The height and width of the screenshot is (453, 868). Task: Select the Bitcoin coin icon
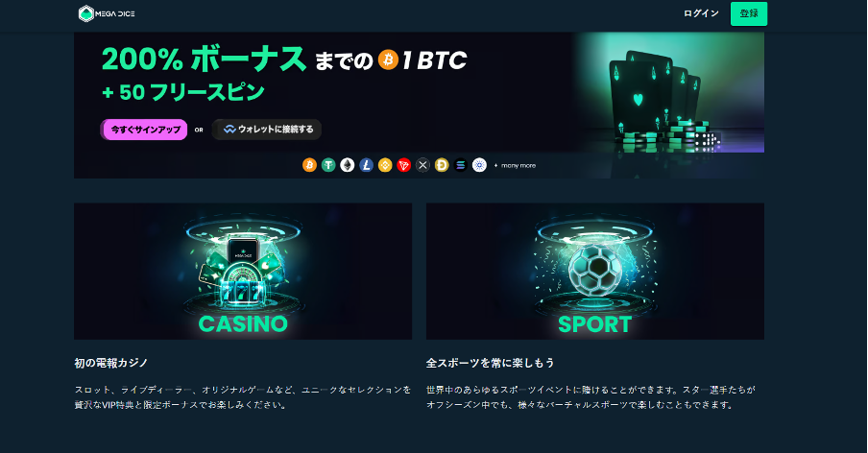(309, 165)
